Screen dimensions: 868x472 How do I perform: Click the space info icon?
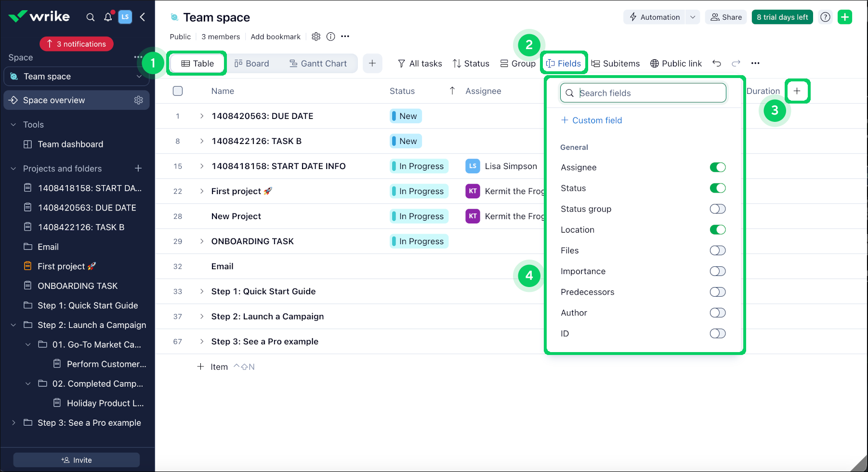pyautogui.click(x=330, y=37)
